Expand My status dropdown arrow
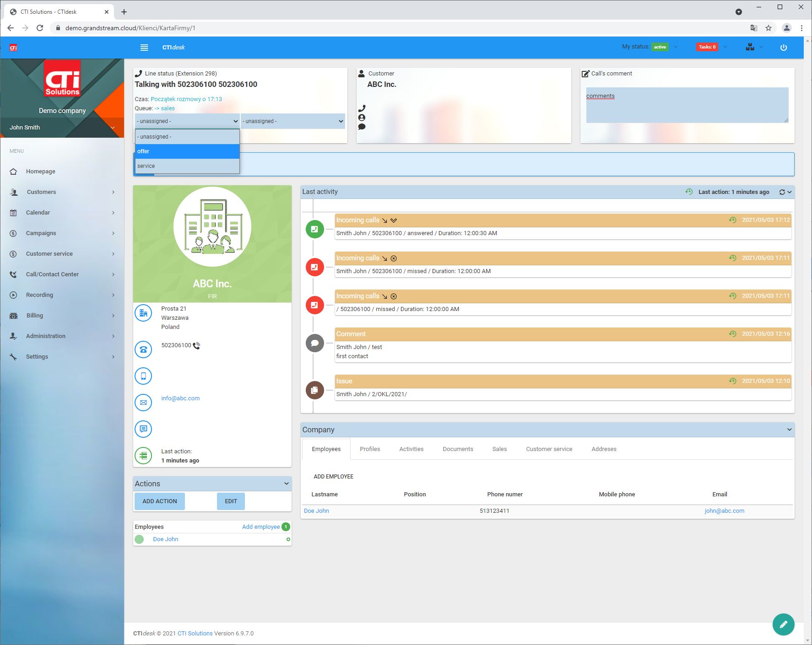Viewport: 812px width, 645px height. pos(676,47)
